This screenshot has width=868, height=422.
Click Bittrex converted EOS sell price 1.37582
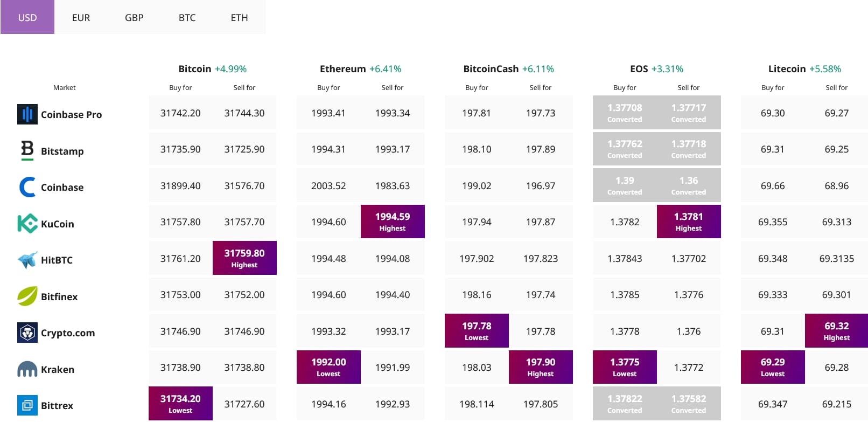[689, 403]
